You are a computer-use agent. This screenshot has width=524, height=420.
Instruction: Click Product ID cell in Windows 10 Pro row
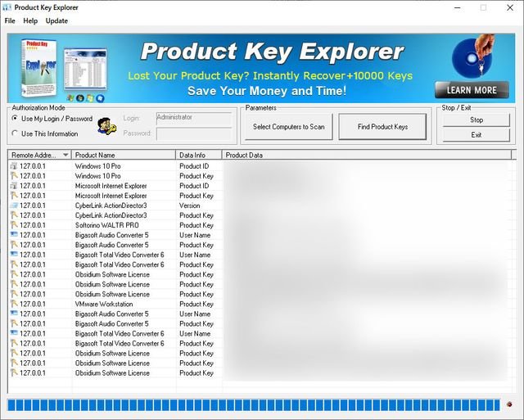(x=194, y=166)
